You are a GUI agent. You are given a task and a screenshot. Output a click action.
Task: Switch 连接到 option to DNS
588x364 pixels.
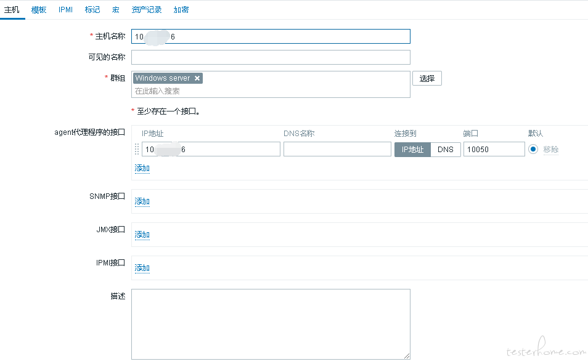[x=445, y=149]
